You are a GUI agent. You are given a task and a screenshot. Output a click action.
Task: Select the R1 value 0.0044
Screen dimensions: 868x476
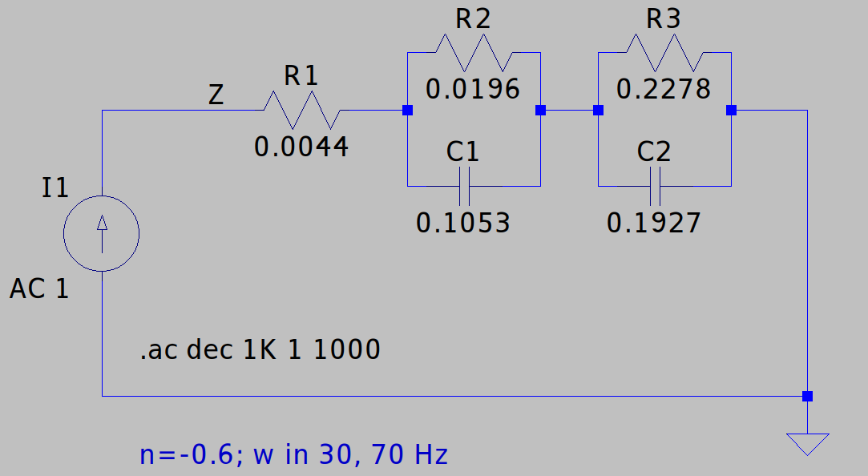(301, 147)
